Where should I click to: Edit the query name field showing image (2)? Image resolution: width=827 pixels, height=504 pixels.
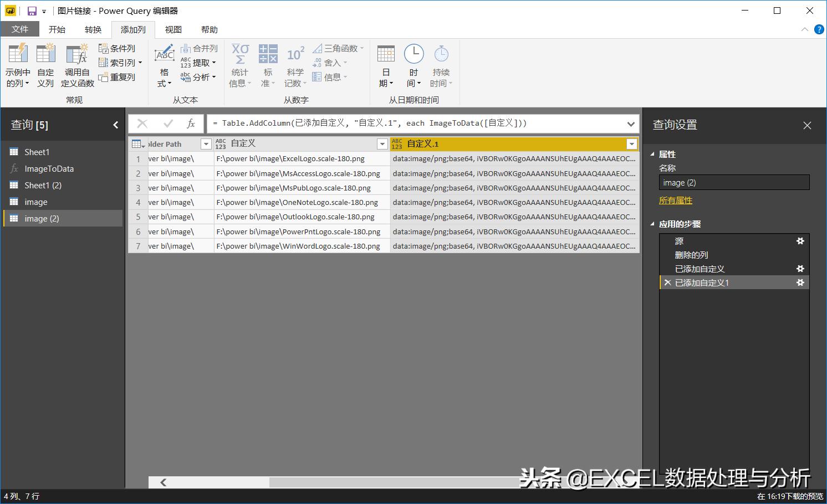(734, 182)
